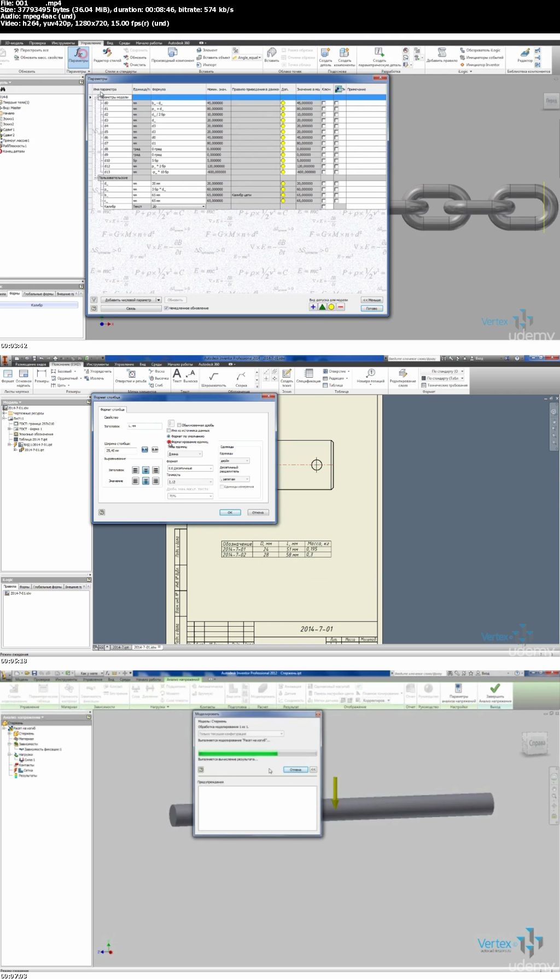Open запятая decimal separator dropdown
Screen dimensions: 560x979
(x=235, y=479)
